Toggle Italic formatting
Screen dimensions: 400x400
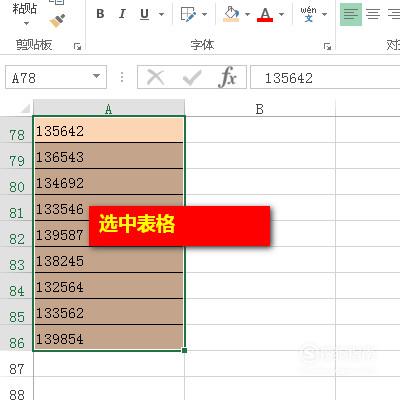pyautogui.click(x=122, y=14)
